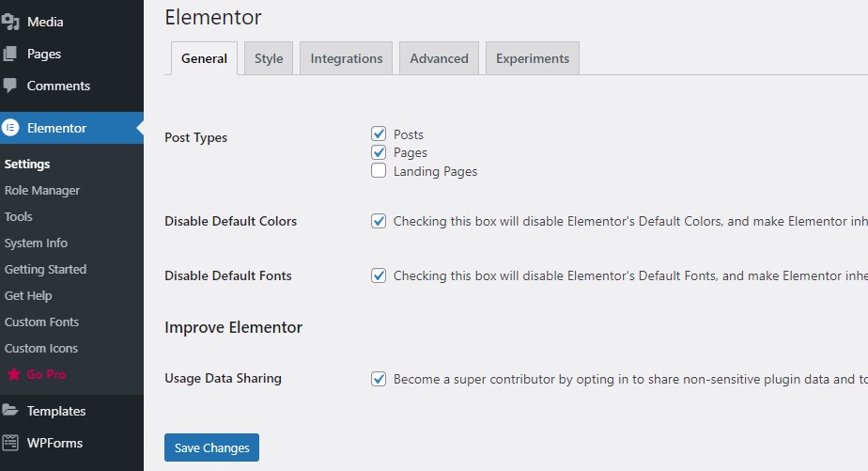Image resolution: width=868 pixels, height=471 pixels.
Task: Switch to the Style tab
Action: [x=269, y=58]
